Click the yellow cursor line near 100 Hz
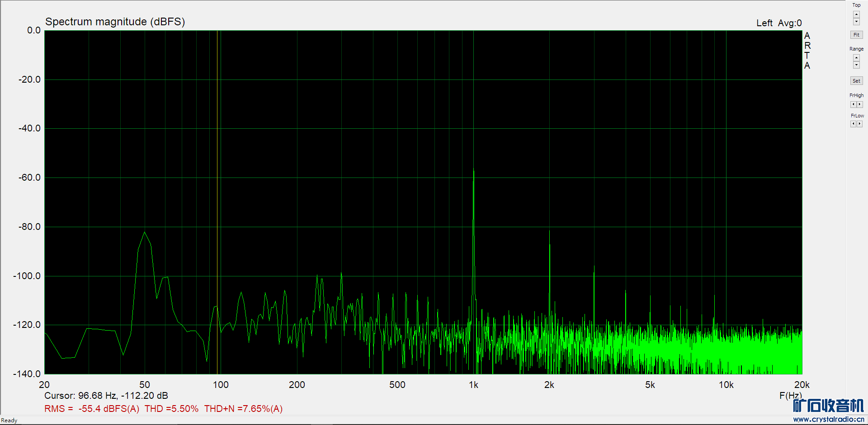This screenshot has width=868, height=425. pos(217,202)
